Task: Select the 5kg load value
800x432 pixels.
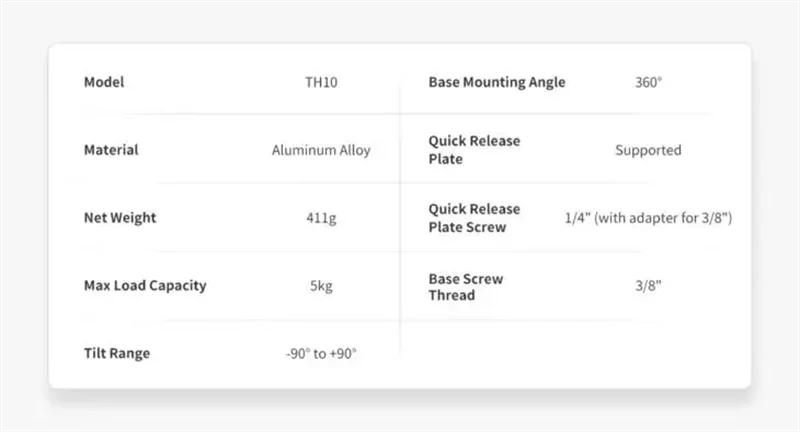Action: click(x=321, y=285)
